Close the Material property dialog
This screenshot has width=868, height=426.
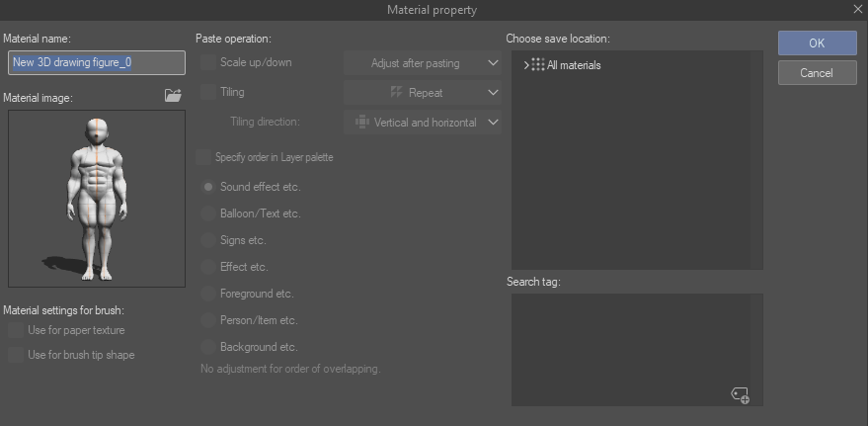pos(857,10)
